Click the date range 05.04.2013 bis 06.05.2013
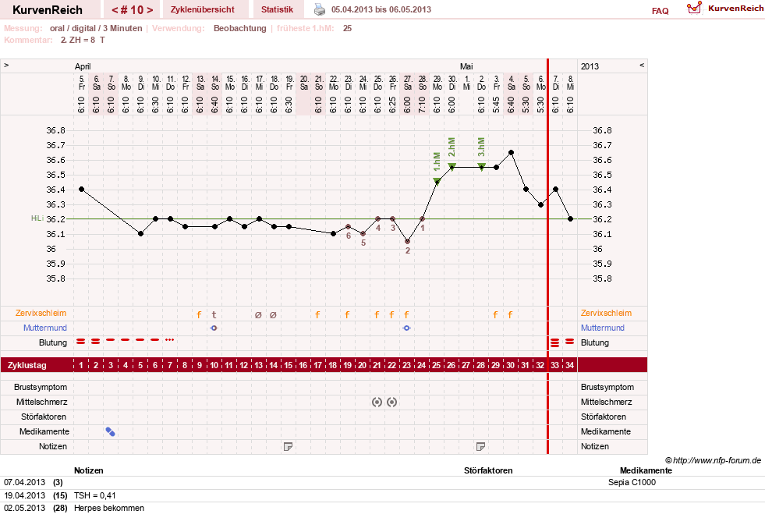Image resolution: width=765 pixels, height=532 pixels. 381,9
